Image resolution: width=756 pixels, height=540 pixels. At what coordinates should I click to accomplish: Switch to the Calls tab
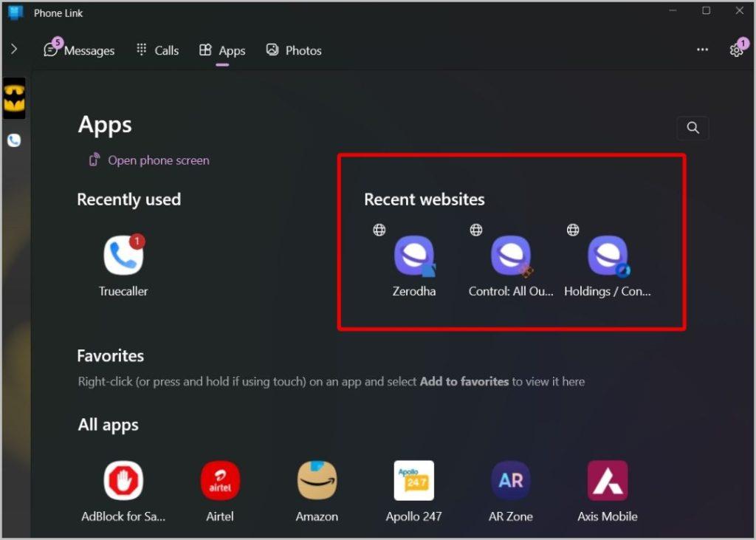pos(157,50)
